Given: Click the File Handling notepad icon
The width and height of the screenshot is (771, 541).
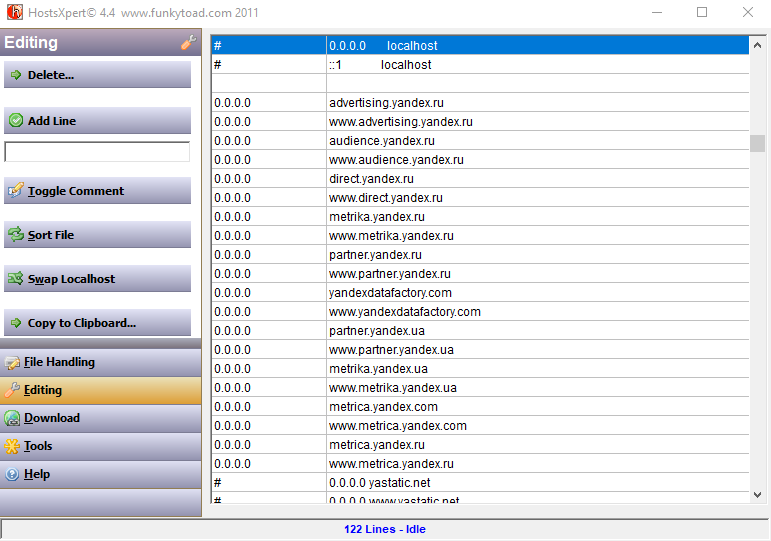Looking at the screenshot, I should (12, 363).
